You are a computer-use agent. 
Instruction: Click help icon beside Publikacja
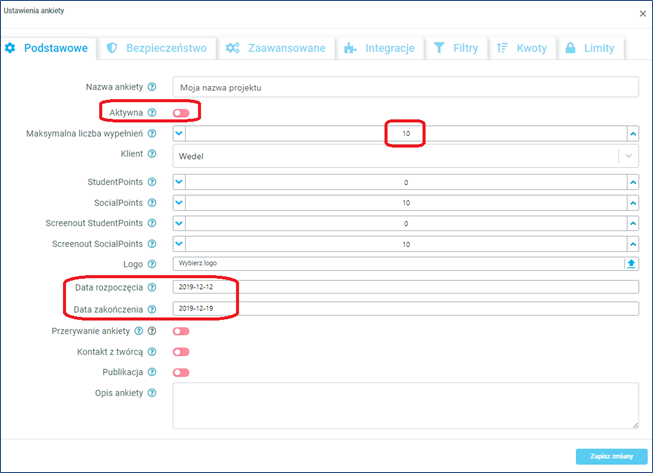152,372
